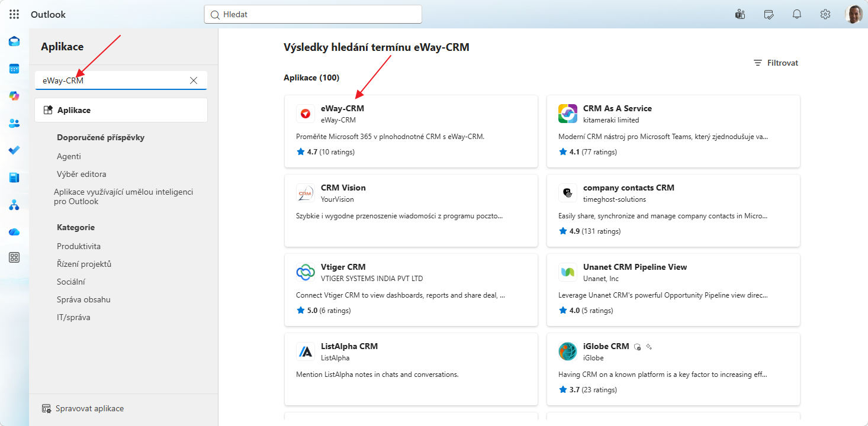
Task: Click Doporučené příspěvky heading
Action: point(101,137)
